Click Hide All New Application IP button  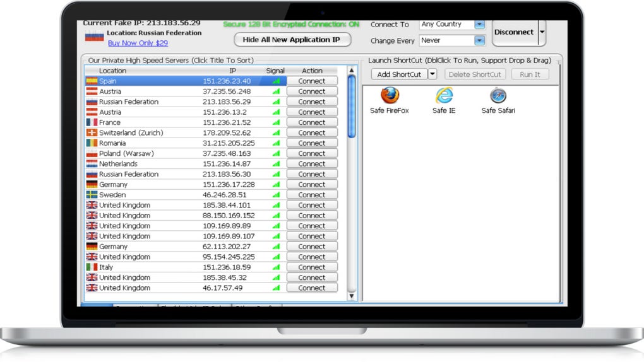pos(292,40)
